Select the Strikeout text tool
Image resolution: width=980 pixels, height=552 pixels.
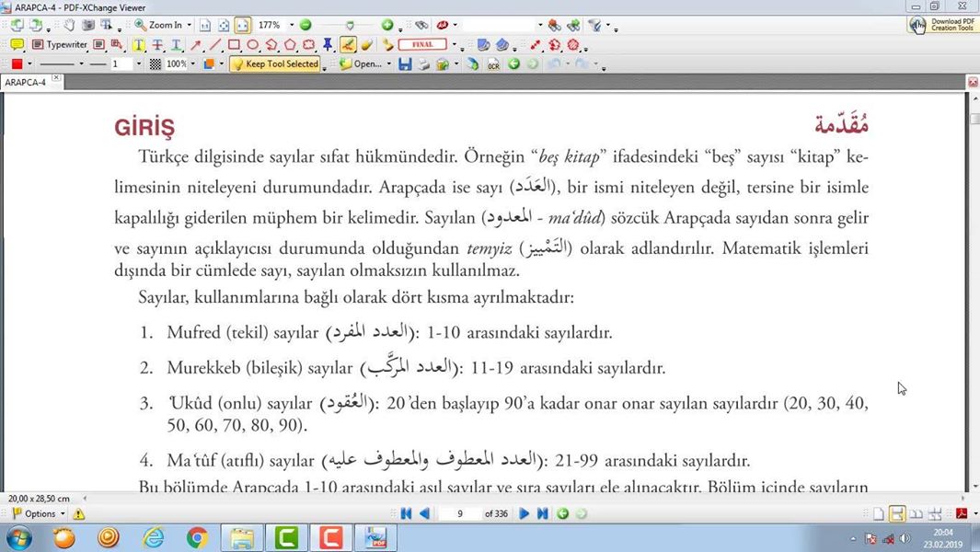(x=157, y=45)
